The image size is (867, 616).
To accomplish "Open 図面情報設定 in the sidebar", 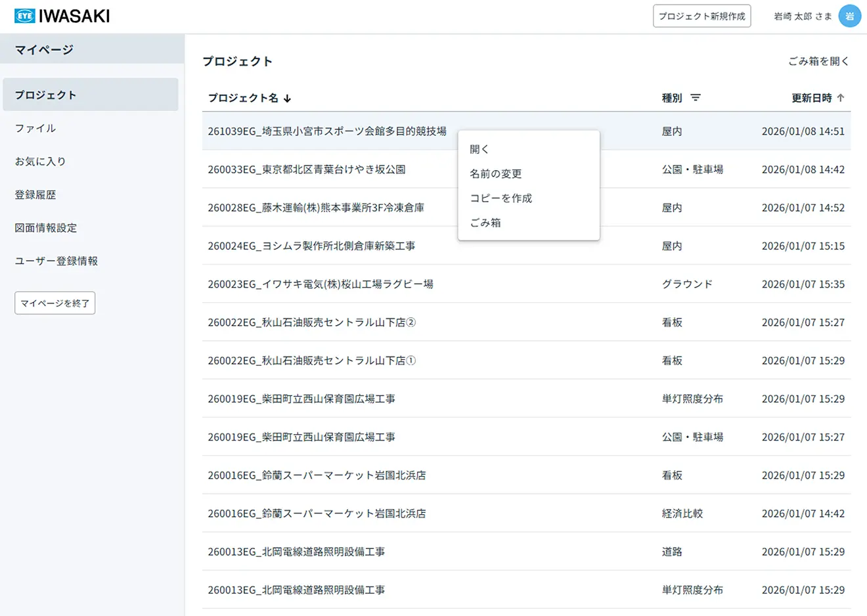I will [46, 228].
